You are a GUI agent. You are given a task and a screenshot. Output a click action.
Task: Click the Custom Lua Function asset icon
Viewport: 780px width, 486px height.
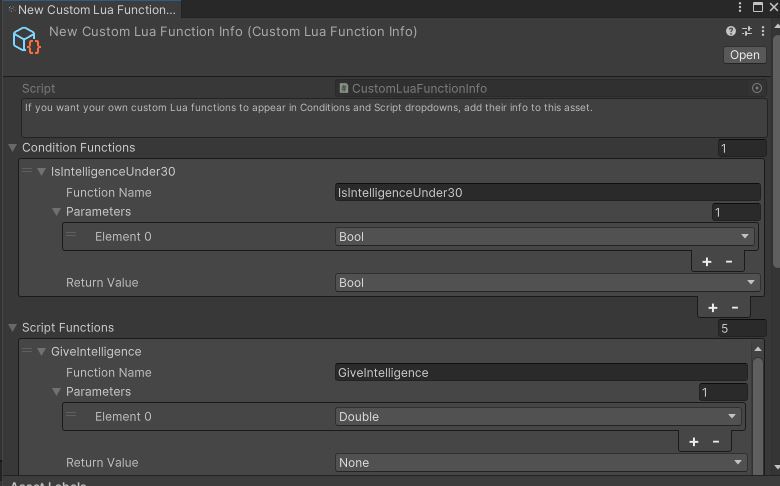[26, 40]
